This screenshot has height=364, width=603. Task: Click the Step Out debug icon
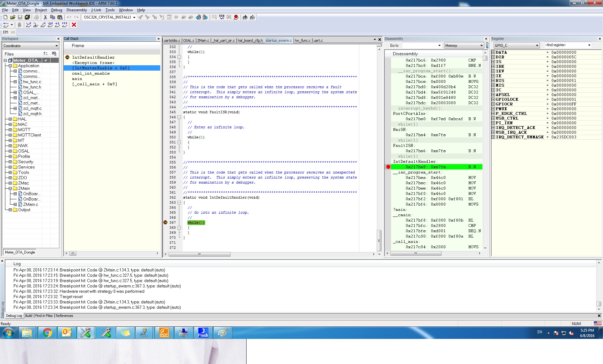(43, 25)
